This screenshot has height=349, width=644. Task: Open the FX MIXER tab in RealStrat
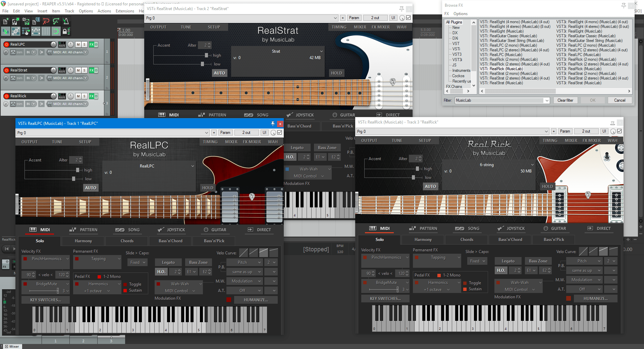coord(380,27)
